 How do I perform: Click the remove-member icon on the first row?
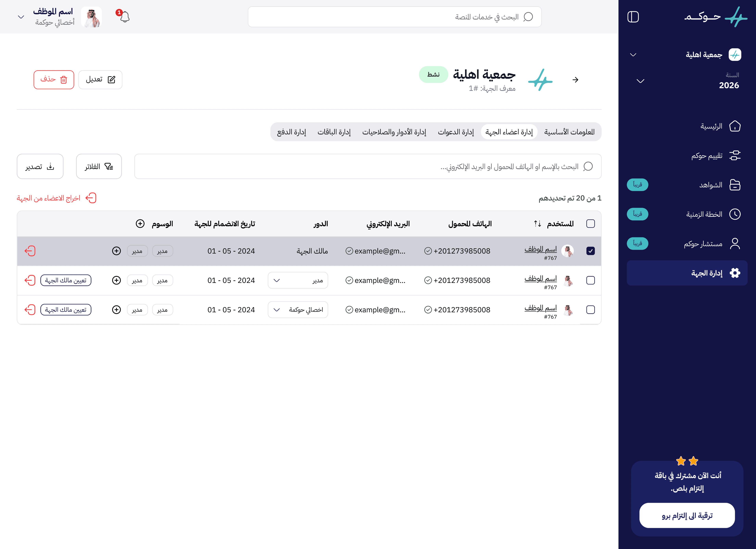(x=30, y=251)
